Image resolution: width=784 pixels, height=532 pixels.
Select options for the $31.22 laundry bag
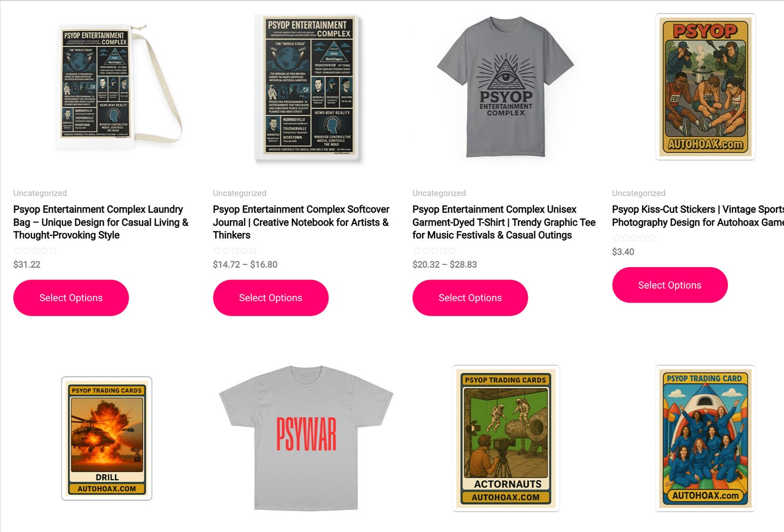(x=71, y=298)
